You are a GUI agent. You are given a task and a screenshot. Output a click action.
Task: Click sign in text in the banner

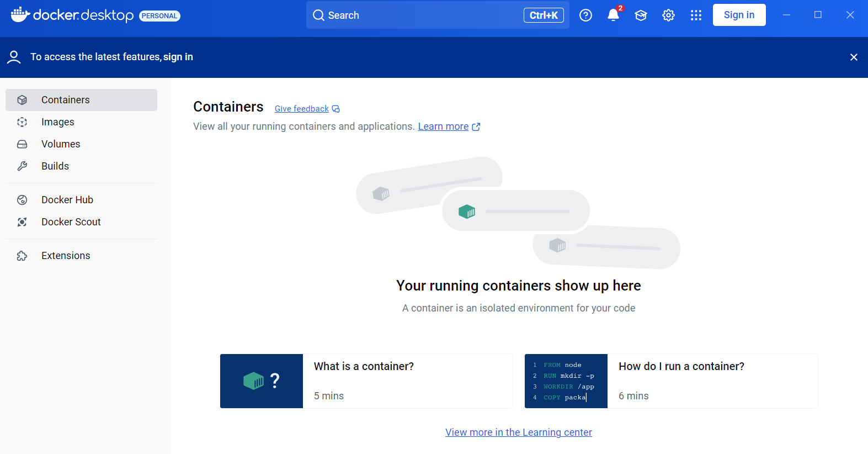click(x=178, y=57)
